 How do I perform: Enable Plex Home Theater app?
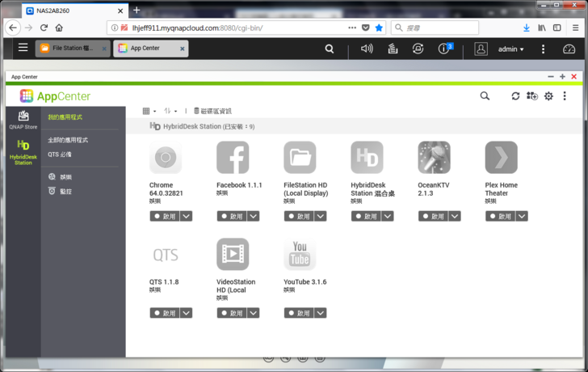pos(500,216)
